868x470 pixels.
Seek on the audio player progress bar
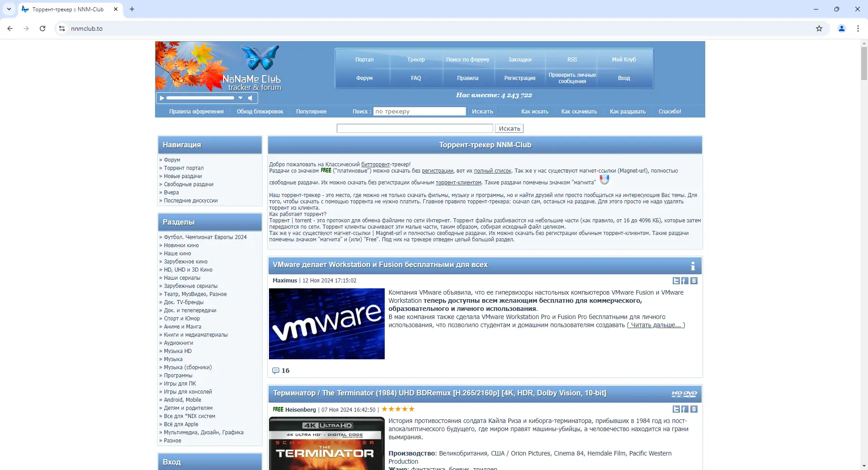click(x=200, y=98)
